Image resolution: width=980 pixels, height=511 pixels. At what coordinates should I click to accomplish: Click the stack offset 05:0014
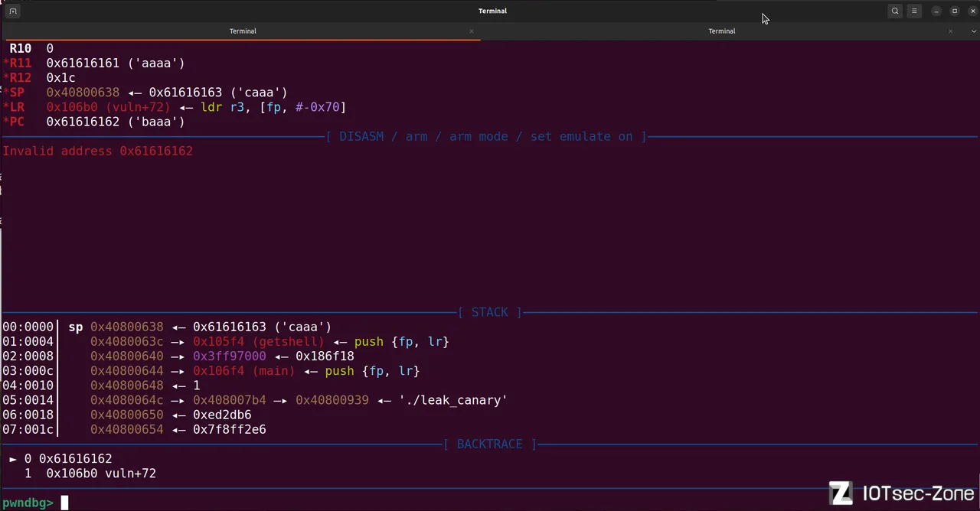tap(28, 400)
